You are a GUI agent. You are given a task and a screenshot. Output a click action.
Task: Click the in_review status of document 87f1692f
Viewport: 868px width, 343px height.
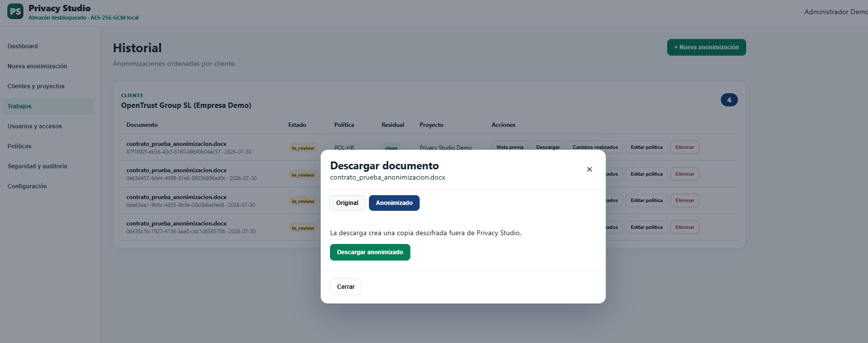[x=303, y=148]
